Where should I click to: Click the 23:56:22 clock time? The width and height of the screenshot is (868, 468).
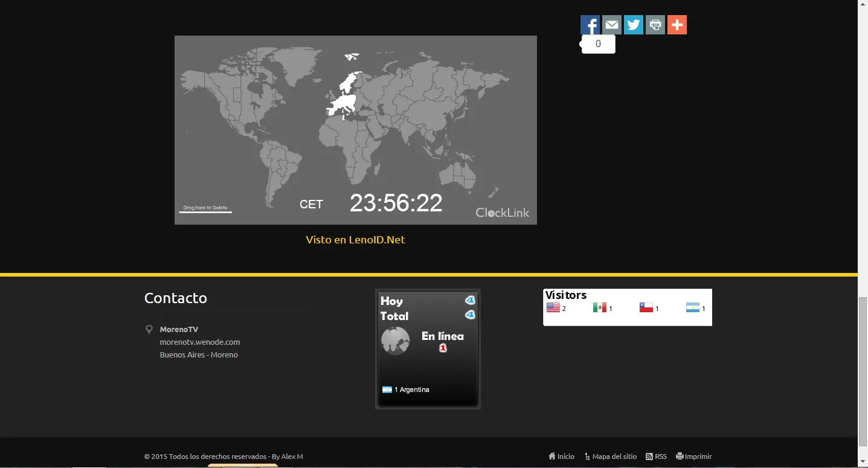tap(396, 203)
